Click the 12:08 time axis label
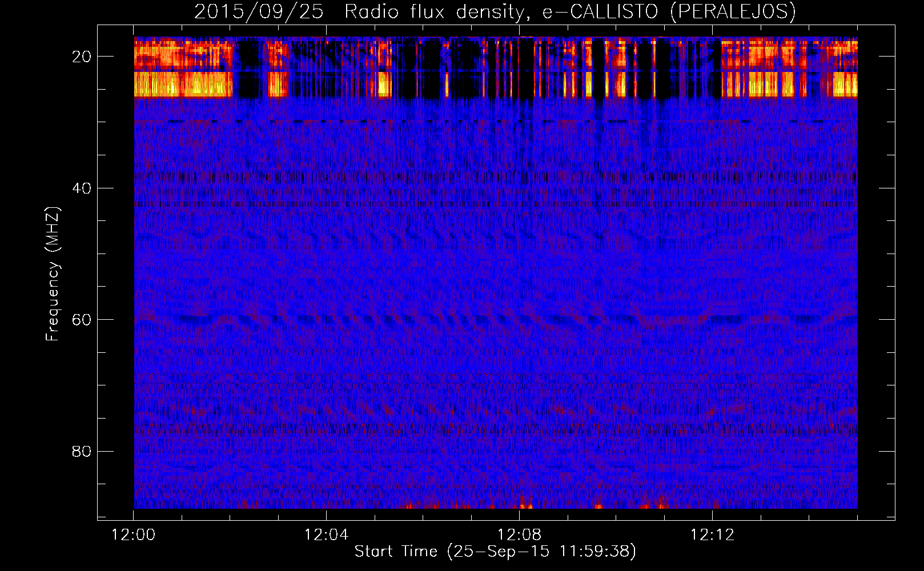This screenshot has width=924, height=571. coord(519,535)
